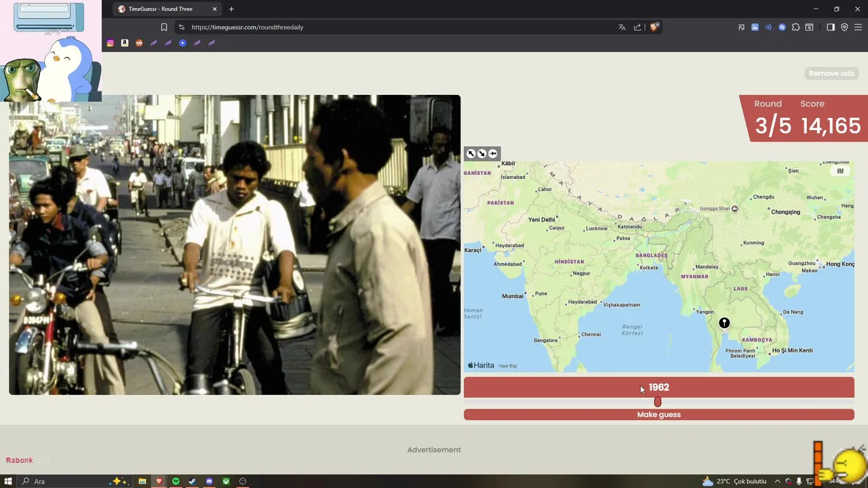Click the street photo to enlarge it
The height and width of the screenshot is (488, 868).
(x=235, y=245)
